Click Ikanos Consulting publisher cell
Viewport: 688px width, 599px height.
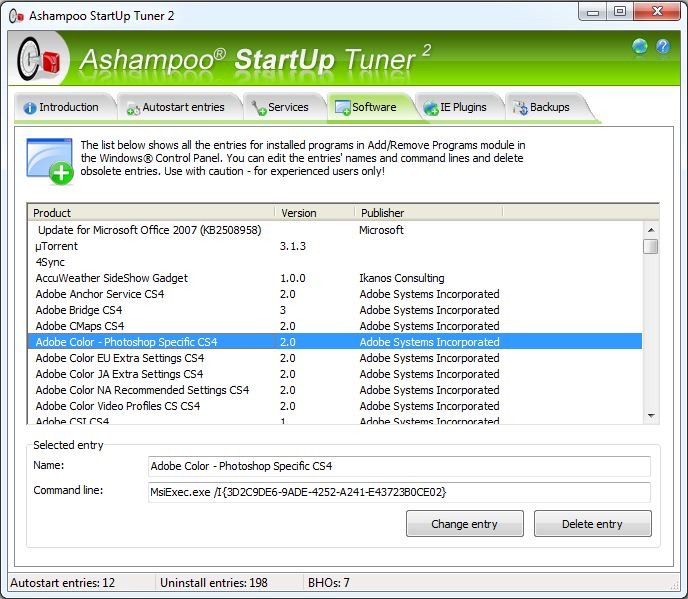[401, 278]
